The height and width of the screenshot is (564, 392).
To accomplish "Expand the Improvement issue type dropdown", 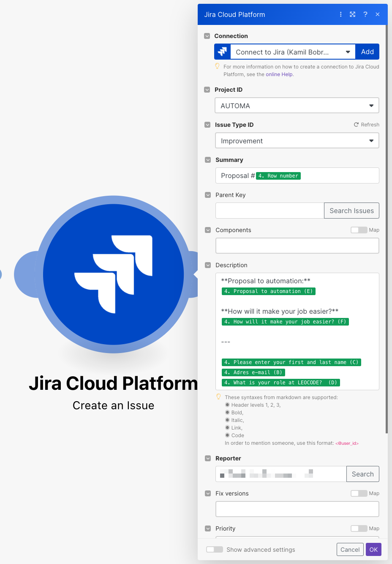I will tap(297, 141).
